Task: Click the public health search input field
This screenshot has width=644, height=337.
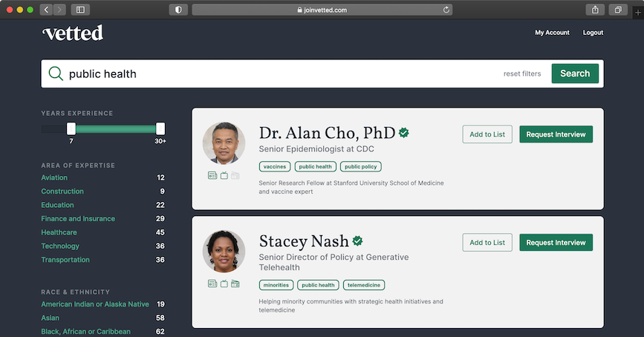Action: point(282,73)
